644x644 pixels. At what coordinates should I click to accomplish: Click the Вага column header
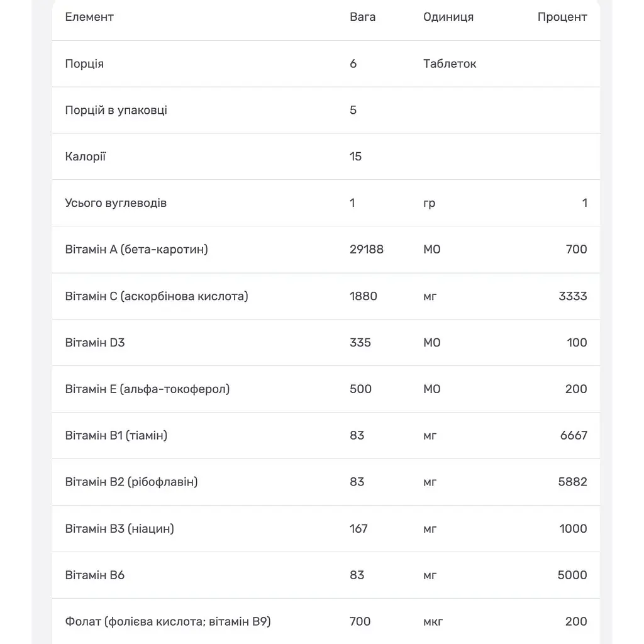coord(362,17)
